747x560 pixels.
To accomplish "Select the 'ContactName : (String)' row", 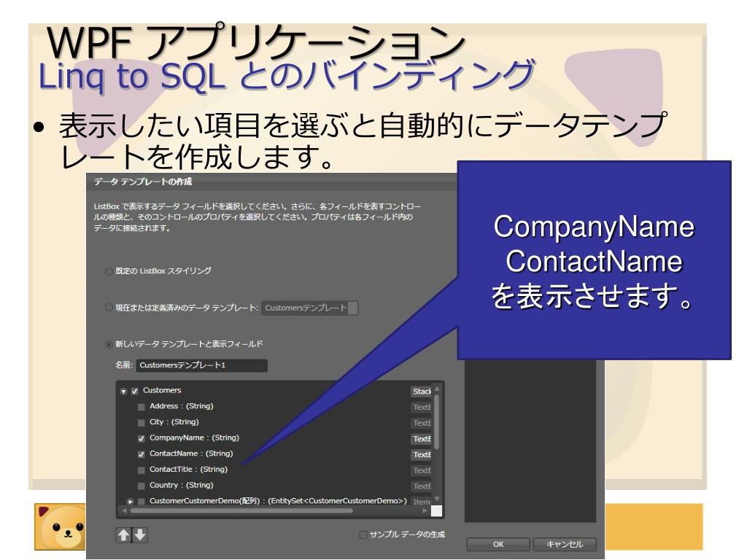I will point(191,454).
